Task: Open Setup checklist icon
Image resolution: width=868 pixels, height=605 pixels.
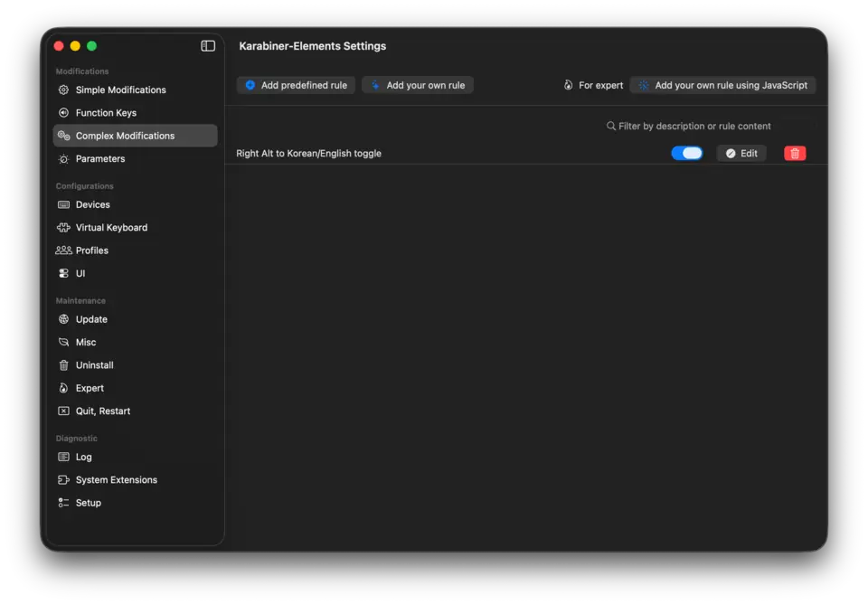Action: coord(63,503)
